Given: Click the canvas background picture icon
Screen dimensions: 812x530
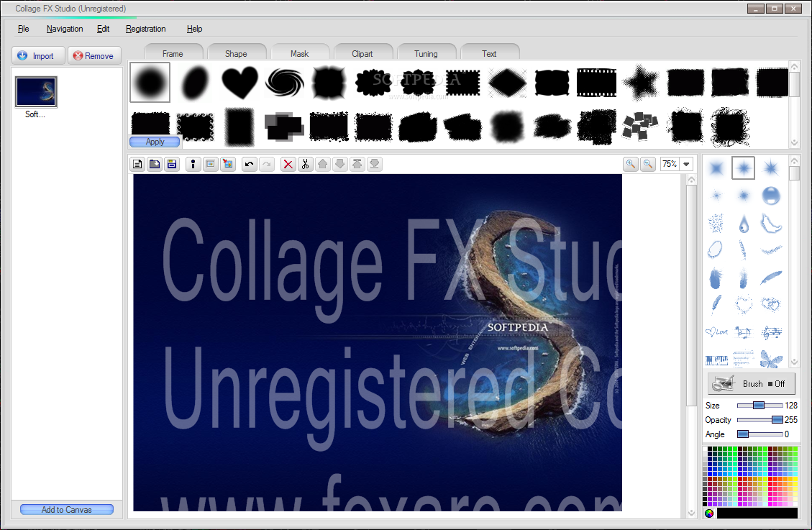Looking at the screenshot, I should point(210,164).
